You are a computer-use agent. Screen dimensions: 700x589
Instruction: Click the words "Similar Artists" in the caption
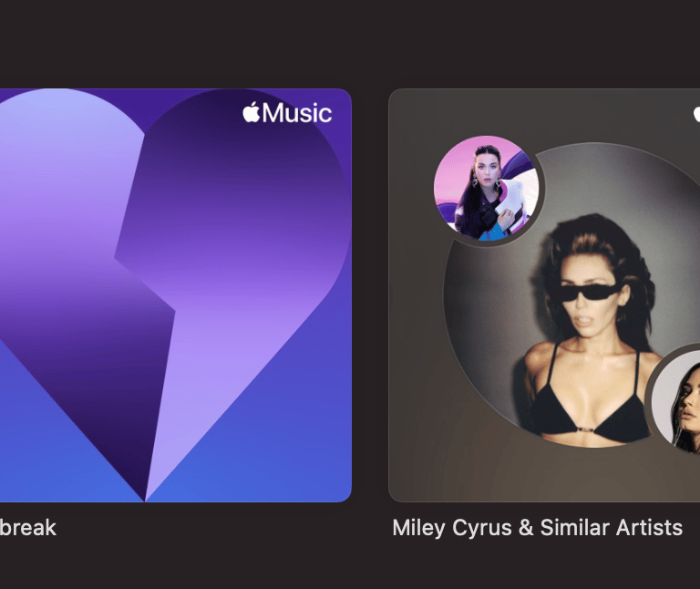tap(612, 527)
